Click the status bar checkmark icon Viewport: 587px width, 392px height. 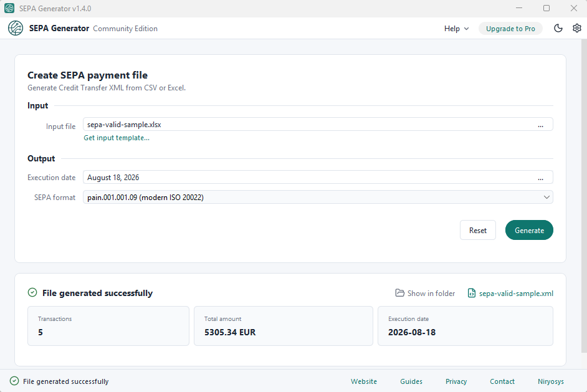[x=14, y=381]
